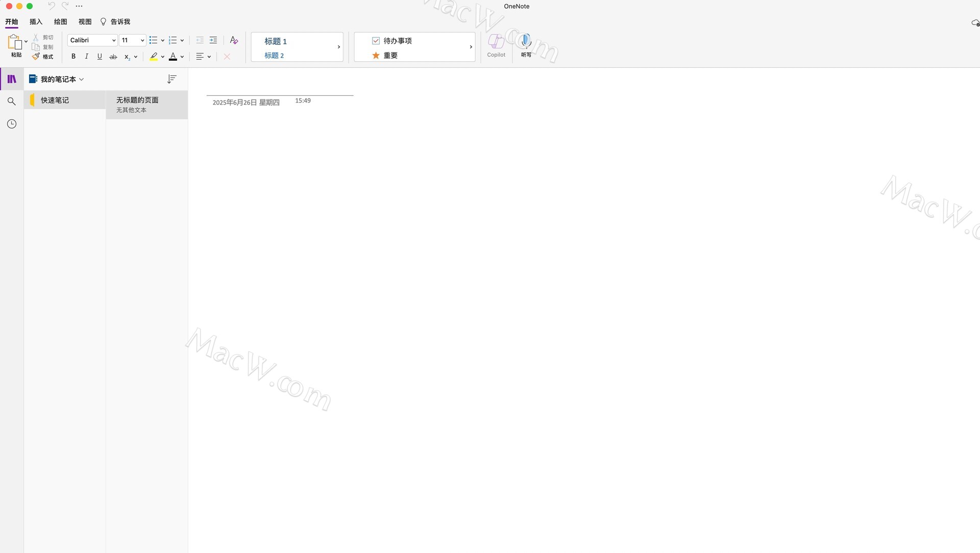The width and height of the screenshot is (980, 553).
Task: Toggle underline formatting
Action: [100, 57]
